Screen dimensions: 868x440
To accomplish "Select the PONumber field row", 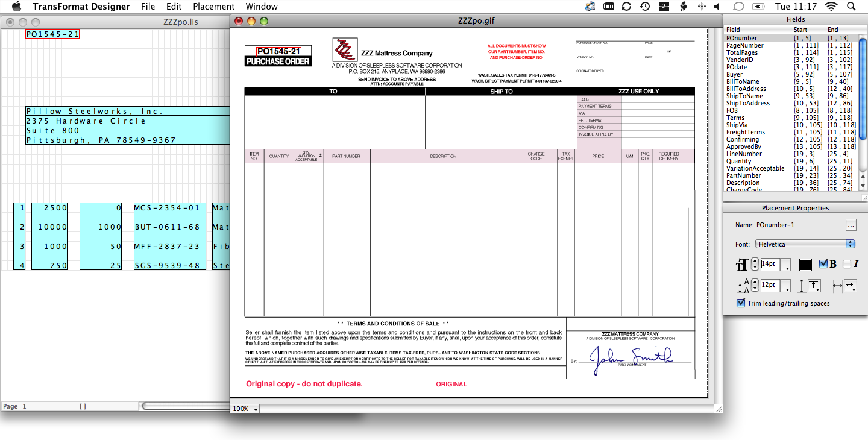I will pos(791,38).
